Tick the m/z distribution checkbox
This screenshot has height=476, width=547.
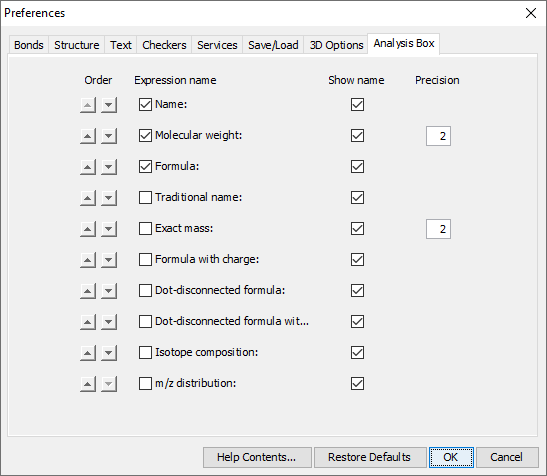coord(145,383)
